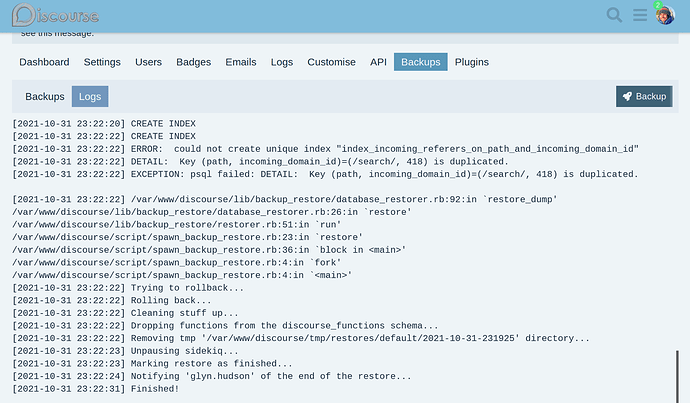
Task: Click the restorer.rb:51 run trace line
Action: 176,225
